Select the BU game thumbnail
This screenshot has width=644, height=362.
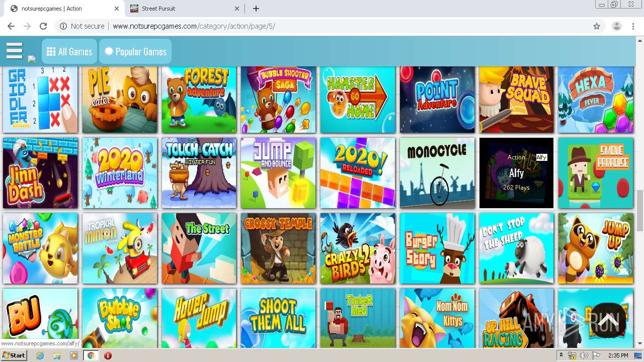[x=40, y=318]
